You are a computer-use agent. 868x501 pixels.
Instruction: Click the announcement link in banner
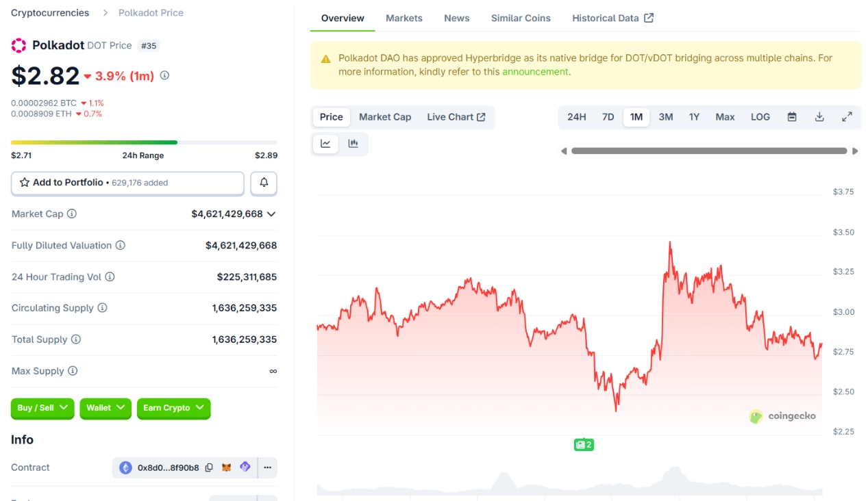point(535,72)
